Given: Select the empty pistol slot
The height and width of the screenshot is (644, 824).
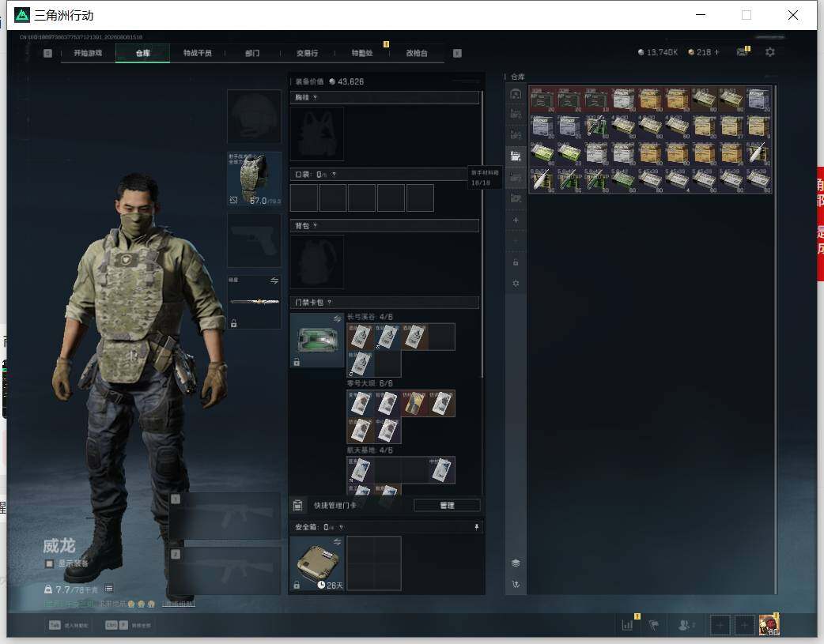Looking at the screenshot, I should point(254,240).
